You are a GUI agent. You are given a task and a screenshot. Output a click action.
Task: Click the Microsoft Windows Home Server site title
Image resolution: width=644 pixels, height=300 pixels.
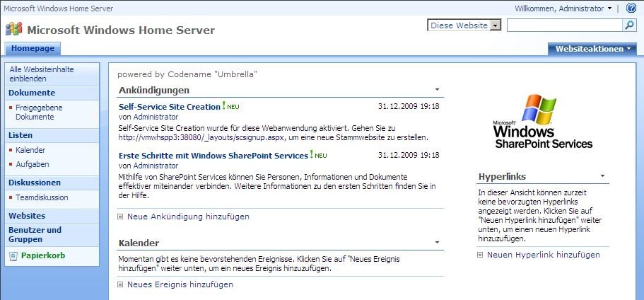coord(121,30)
